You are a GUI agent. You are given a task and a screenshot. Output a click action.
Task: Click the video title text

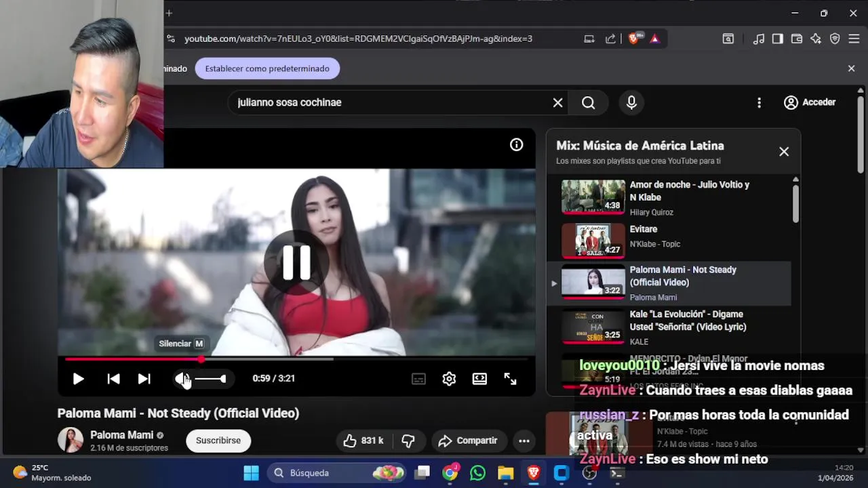pyautogui.click(x=178, y=413)
